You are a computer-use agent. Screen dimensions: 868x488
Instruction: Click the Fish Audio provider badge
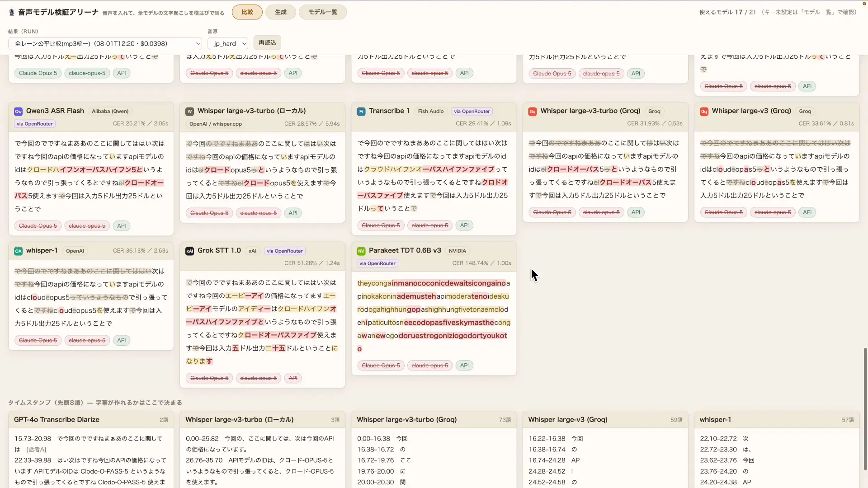(431, 111)
